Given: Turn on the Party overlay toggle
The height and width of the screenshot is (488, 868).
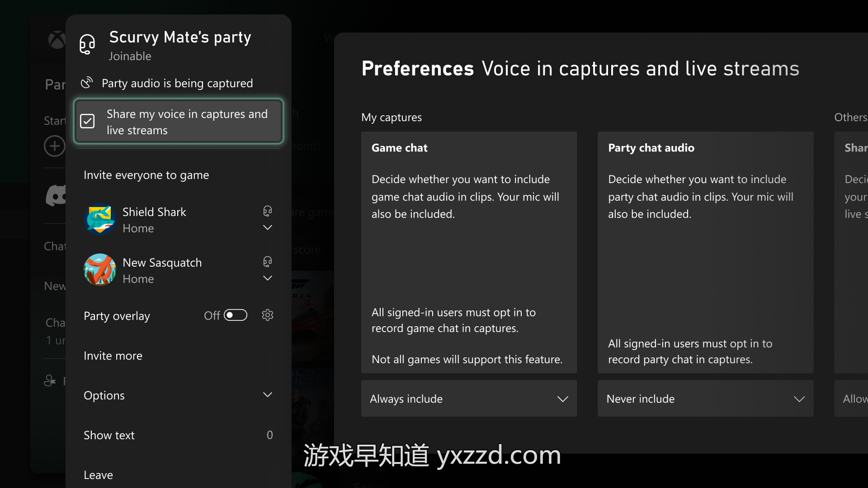Looking at the screenshot, I should [x=236, y=315].
